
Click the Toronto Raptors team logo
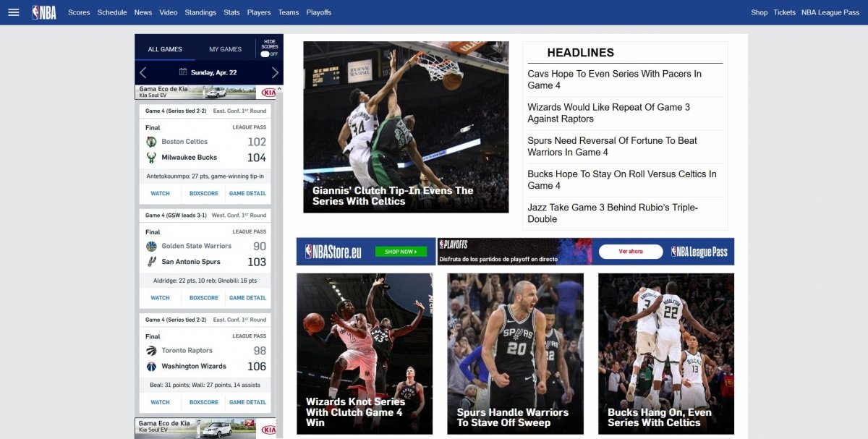point(151,350)
